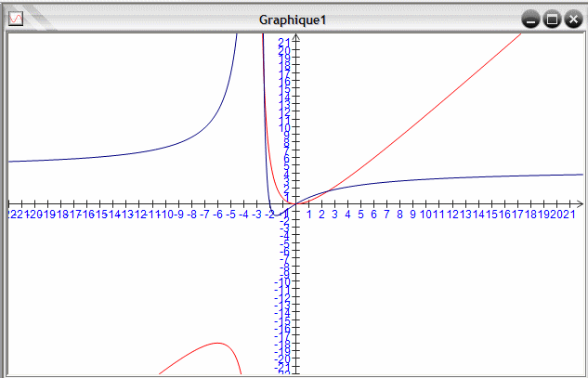This screenshot has height=378, width=588.
Task: Click the negative x-axis label -6
Action: (217, 215)
